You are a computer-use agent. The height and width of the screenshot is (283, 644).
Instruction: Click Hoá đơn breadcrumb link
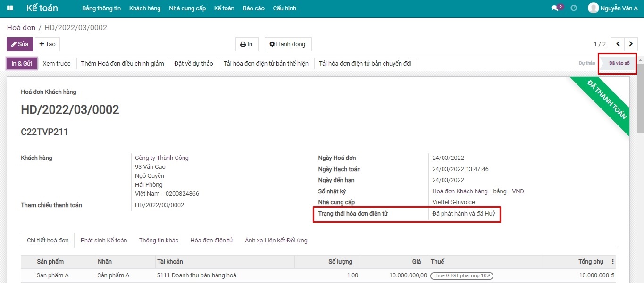pos(21,28)
